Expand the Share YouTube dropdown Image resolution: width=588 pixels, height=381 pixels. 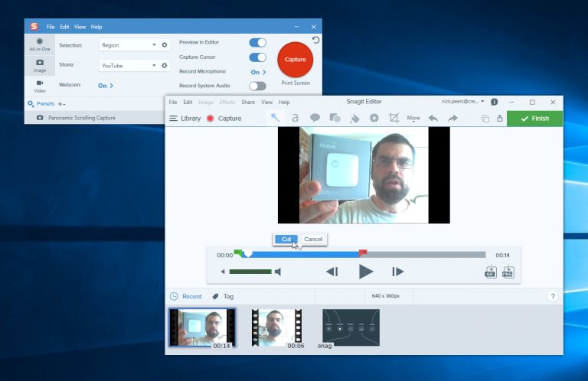tap(129, 66)
